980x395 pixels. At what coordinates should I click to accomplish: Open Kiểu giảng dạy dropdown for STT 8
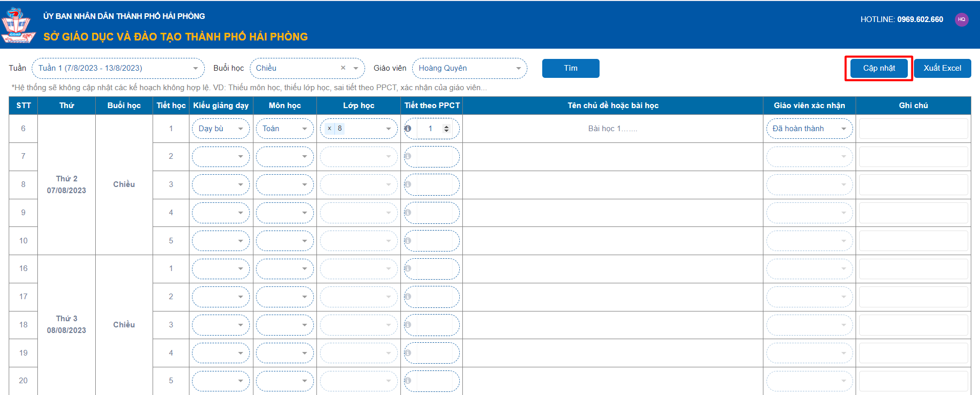(221, 184)
